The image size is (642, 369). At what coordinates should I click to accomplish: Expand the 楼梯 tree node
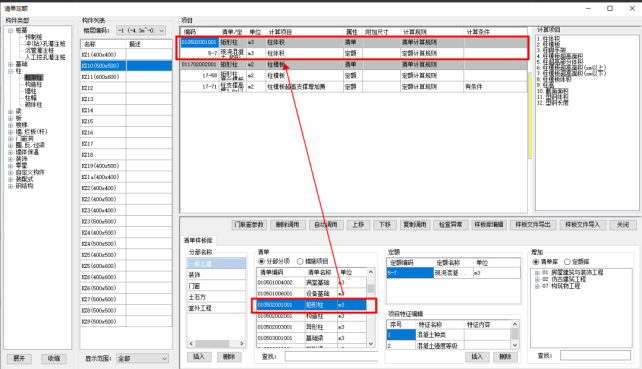click(x=10, y=125)
